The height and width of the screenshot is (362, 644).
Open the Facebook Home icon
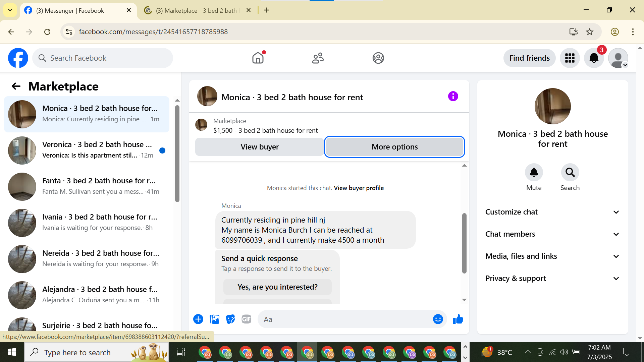point(258,58)
